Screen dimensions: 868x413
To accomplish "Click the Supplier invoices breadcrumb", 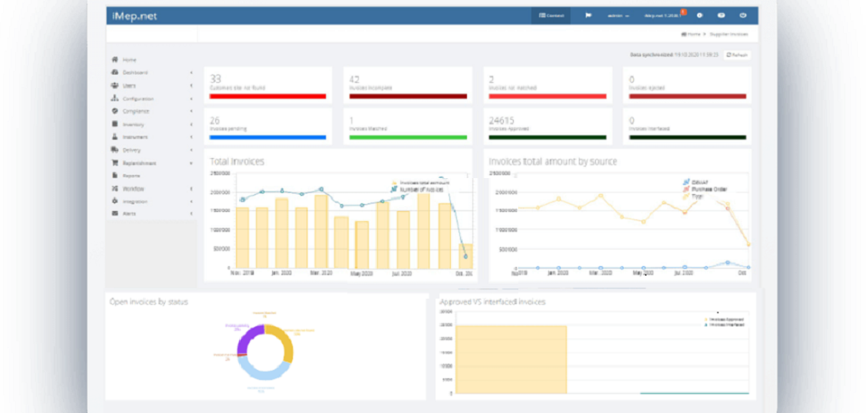I will [x=728, y=35].
